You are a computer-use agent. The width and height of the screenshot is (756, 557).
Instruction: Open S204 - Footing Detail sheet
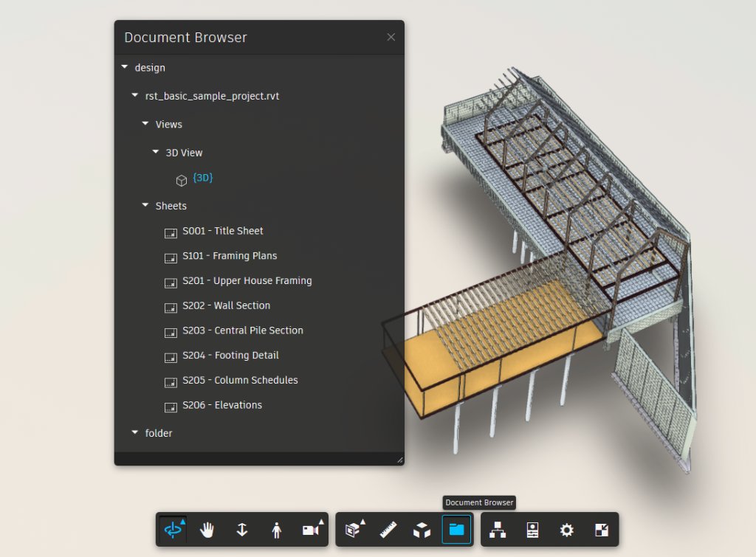coord(230,355)
